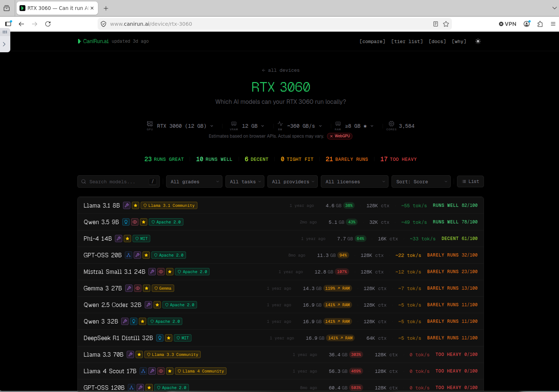This screenshot has height=392, width=559.
Task: Open the All grades dropdown
Action: pyautogui.click(x=194, y=181)
